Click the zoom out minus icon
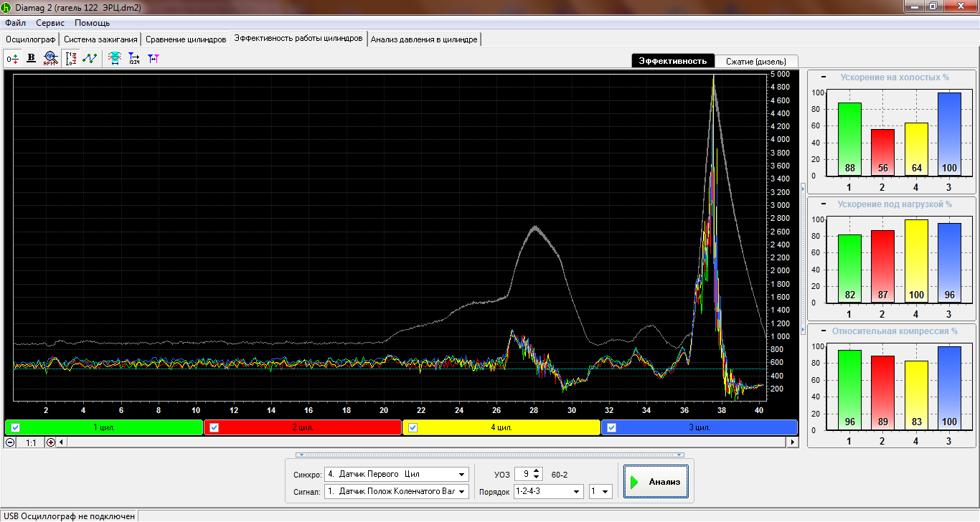Image resolution: width=980 pixels, height=522 pixels. pyautogui.click(x=10, y=442)
